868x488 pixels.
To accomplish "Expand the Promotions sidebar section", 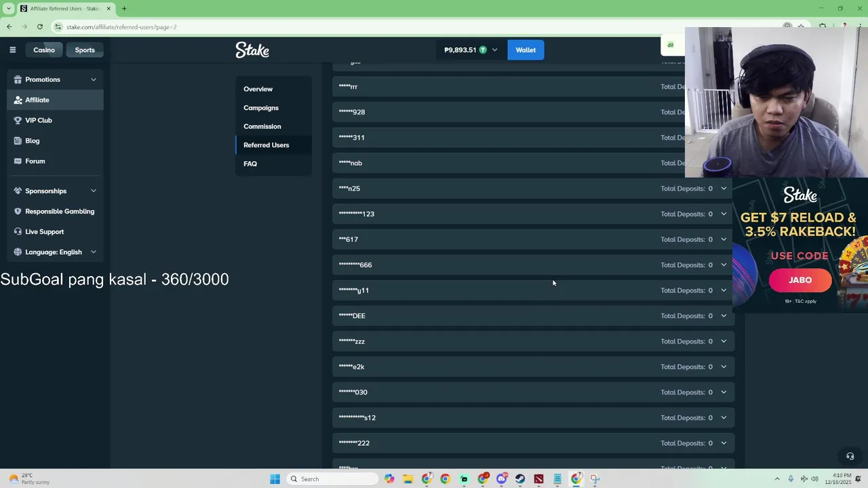I will (x=94, y=79).
